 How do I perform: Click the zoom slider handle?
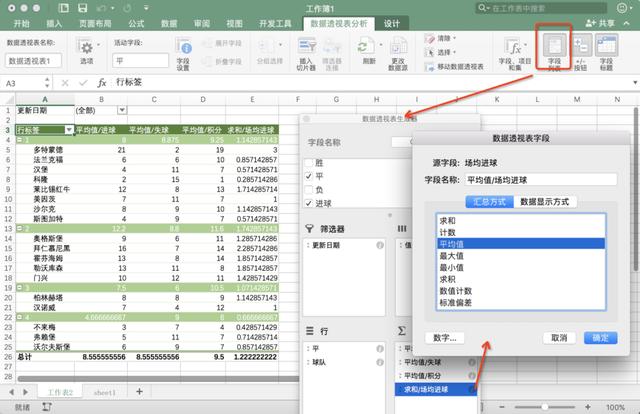(x=544, y=407)
